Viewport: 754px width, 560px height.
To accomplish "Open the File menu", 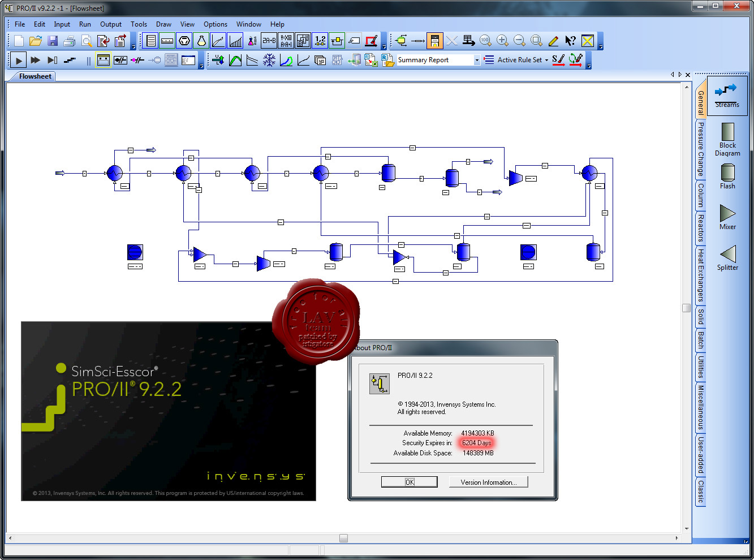I will point(20,24).
